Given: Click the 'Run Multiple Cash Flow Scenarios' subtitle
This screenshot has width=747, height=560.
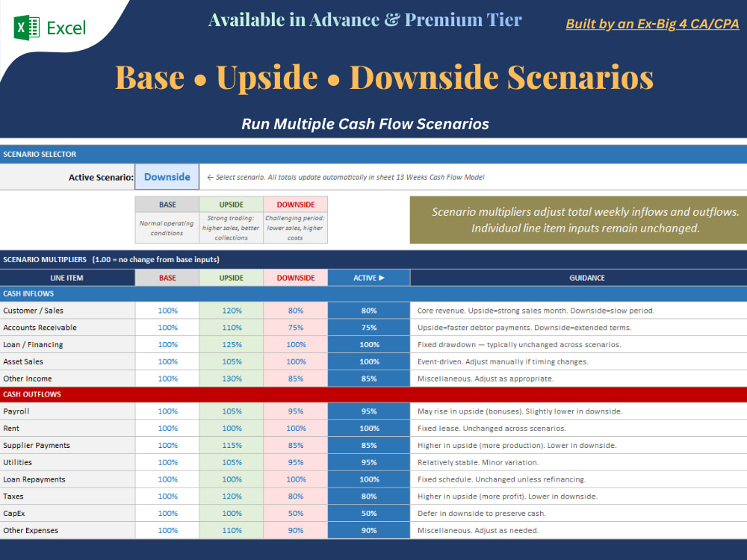Looking at the screenshot, I should pos(365,124).
